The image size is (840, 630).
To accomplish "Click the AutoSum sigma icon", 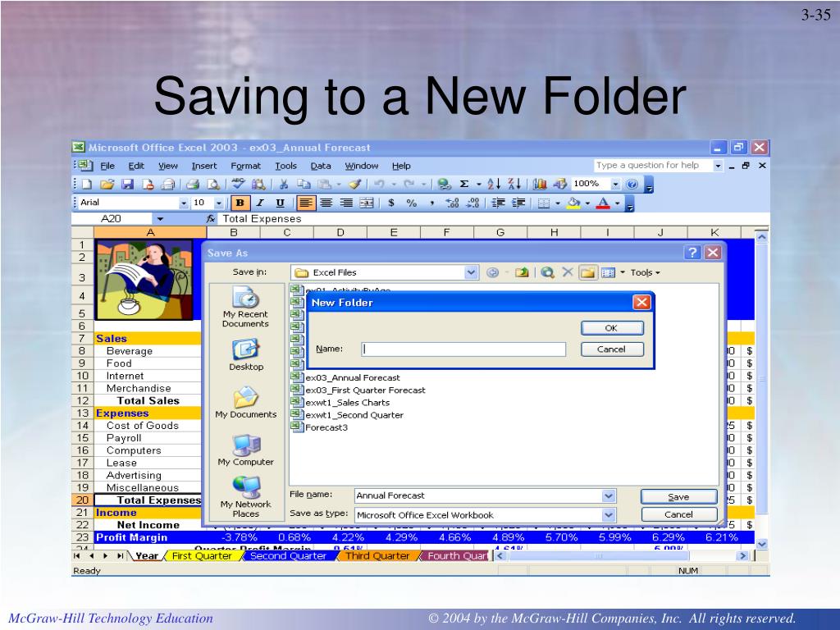I will [x=464, y=185].
